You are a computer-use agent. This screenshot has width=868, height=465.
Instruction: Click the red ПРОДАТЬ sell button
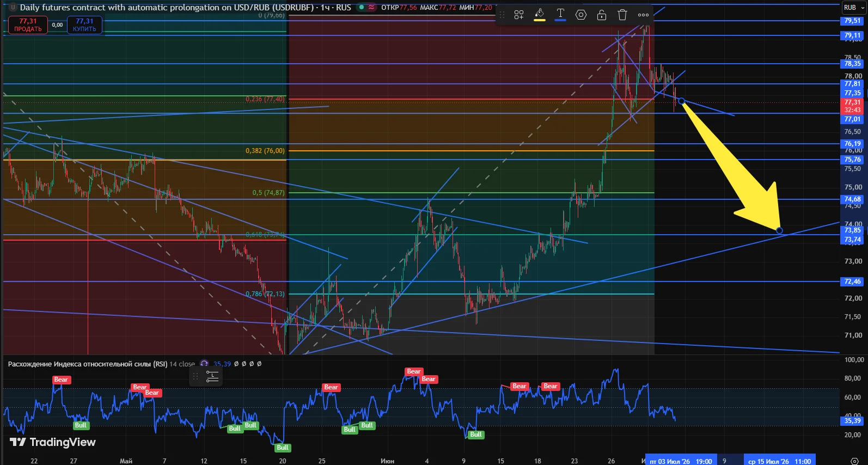tap(28, 25)
